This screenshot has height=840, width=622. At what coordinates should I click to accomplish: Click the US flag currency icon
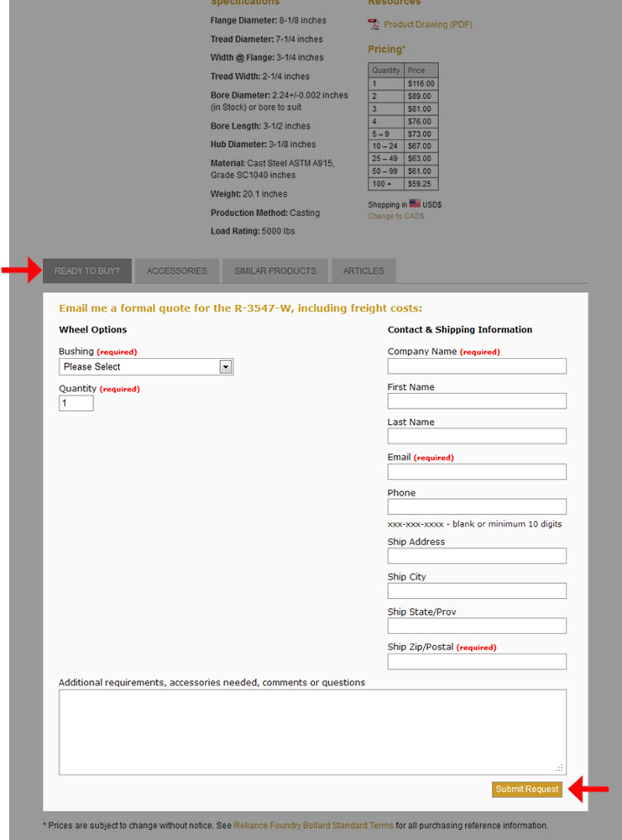[x=415, y=203]
